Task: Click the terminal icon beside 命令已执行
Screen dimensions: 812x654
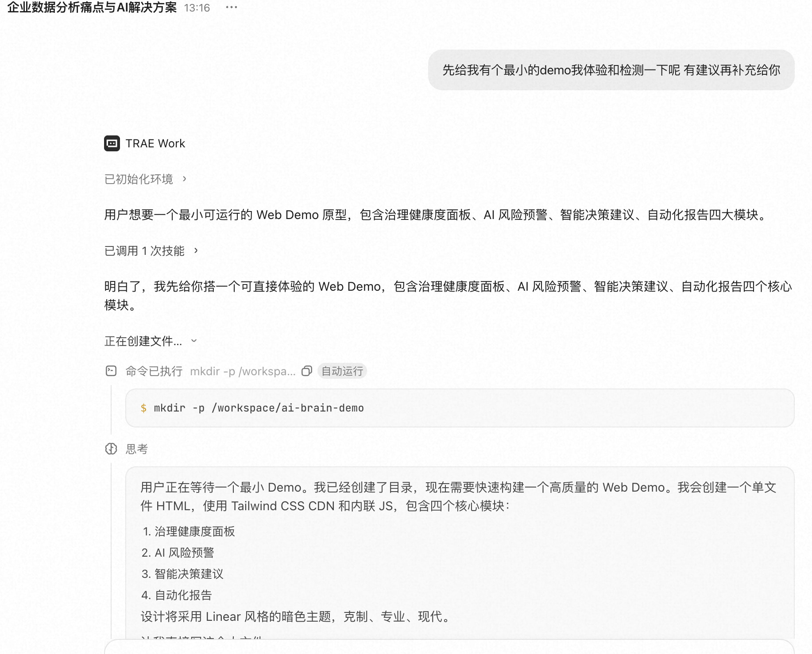Action: [111, 371]
